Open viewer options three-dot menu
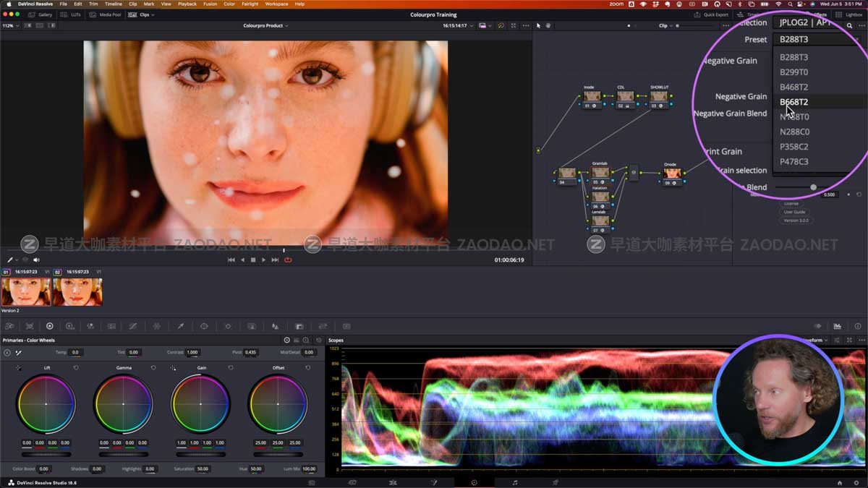 [x=526, y=25]
